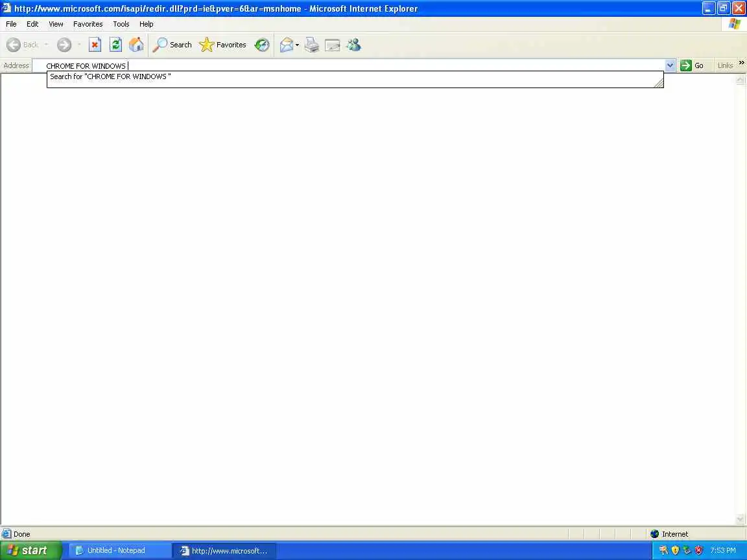Expand the Links toolbar chevron
This screenshot has width=747, height=560.
(x=741, y=63)
